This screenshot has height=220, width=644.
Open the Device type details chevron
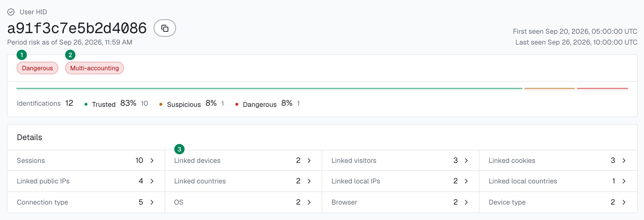click(624, 202)
